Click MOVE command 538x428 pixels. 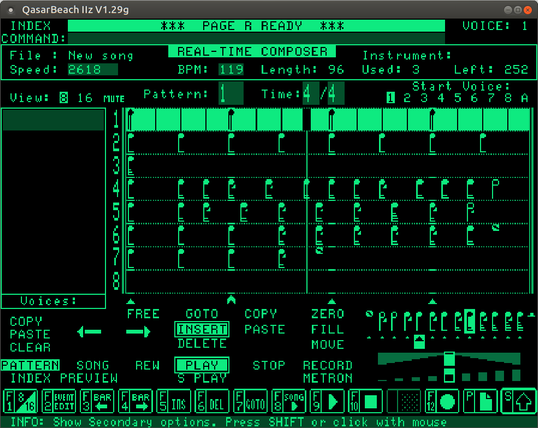[328, 344]
